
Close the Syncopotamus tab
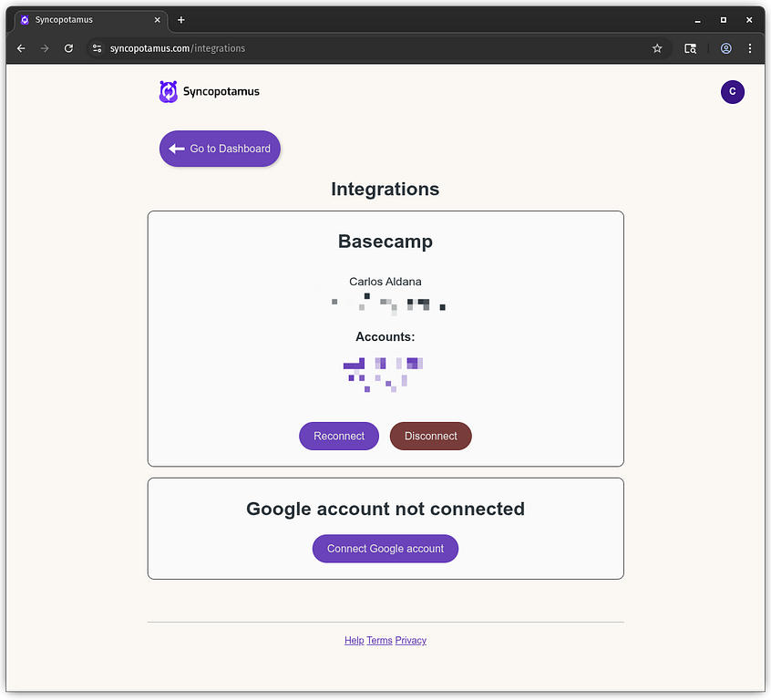[x=158, y=20]
